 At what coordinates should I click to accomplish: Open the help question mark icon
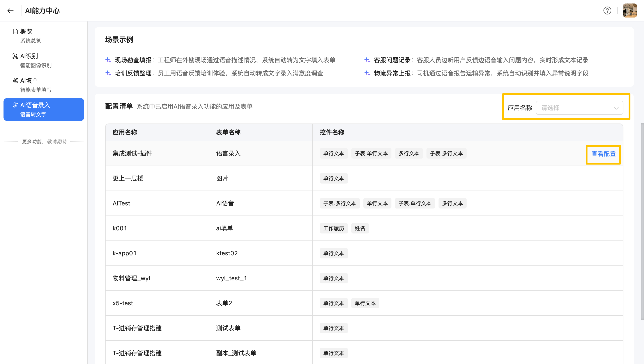click(x=607, y=11)
